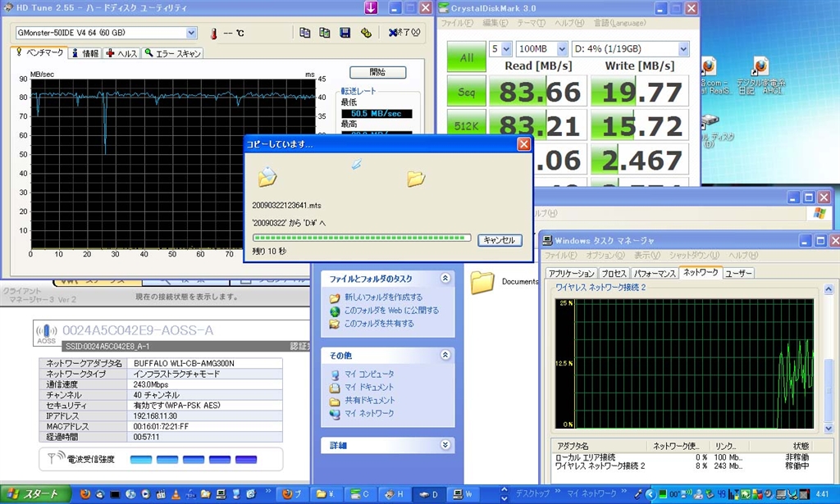Click the green All benchmark button
This screenshot has width=840, height=504.
pos(467,58)
